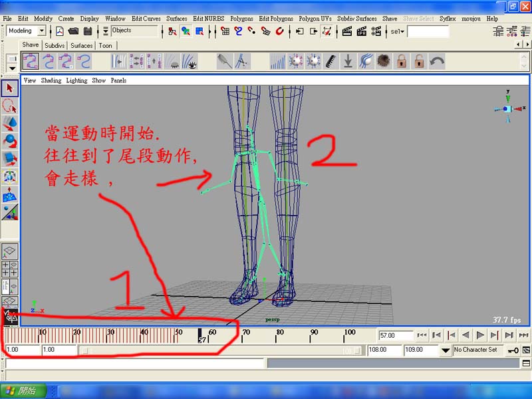Switch to four view layout

coord(9,269)
